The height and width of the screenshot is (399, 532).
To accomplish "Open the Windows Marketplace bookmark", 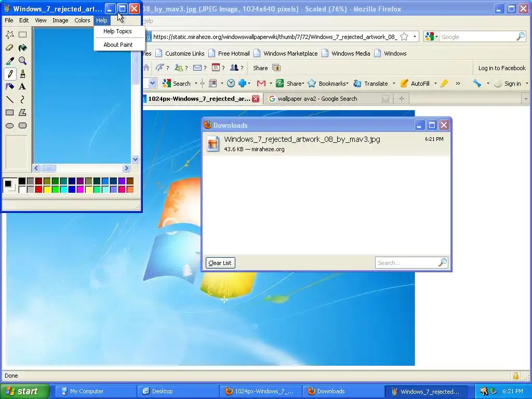I will point(286,54).
